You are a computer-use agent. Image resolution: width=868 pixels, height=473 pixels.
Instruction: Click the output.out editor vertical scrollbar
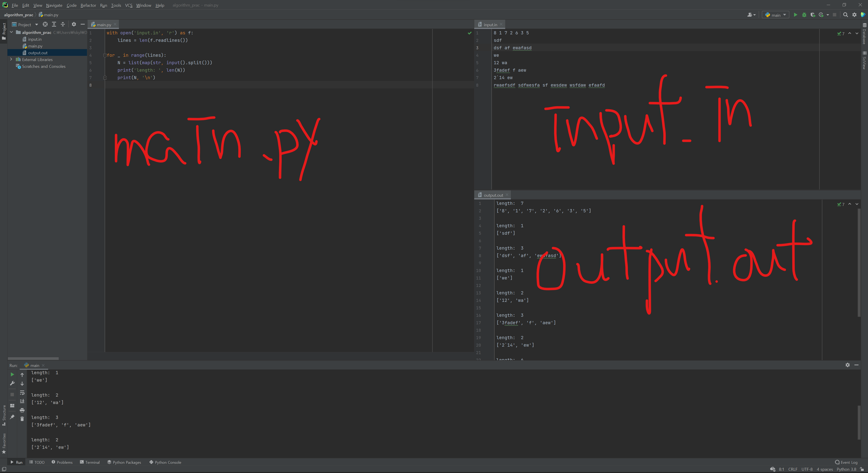click(x=859, y=263)
